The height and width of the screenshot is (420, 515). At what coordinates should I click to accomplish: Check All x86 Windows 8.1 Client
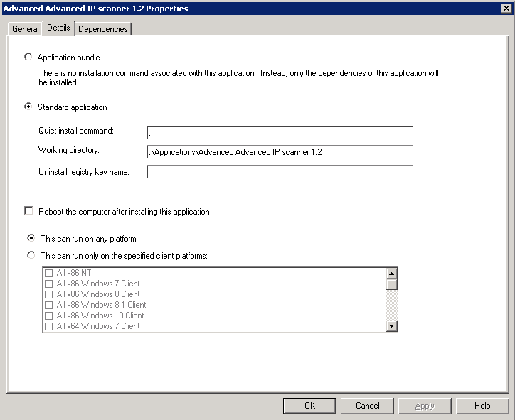coord(48,305)
